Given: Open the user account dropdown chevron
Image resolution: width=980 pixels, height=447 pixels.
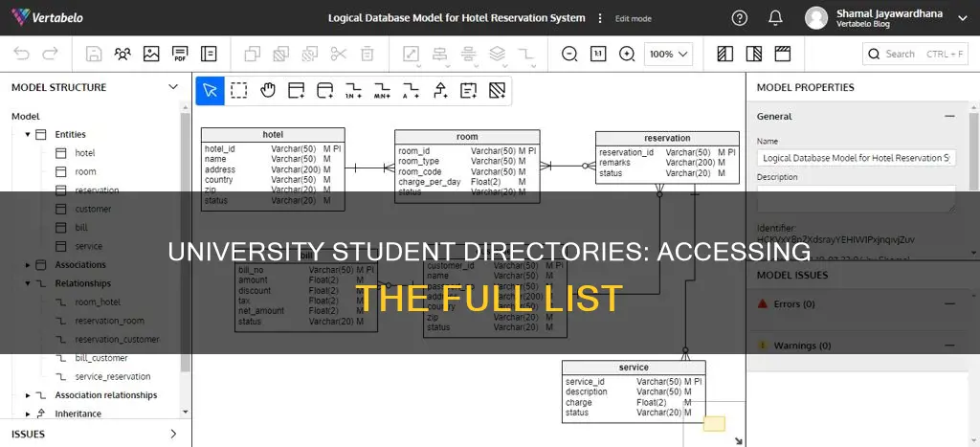Looking at the screenshot, I should click(x=962, y=18).
